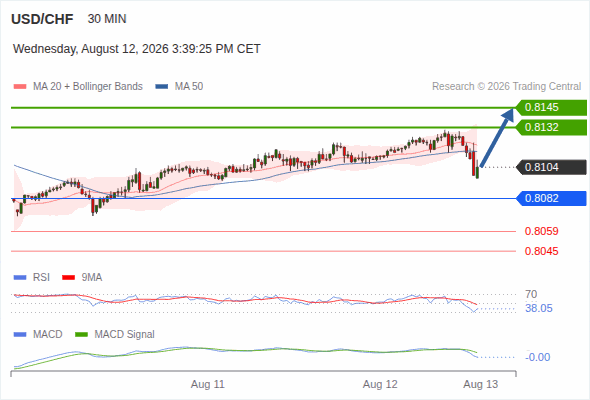Viewport: 590px width, 400px height.
Task: Click the blue RSI legend swatch
Action: 20,278
